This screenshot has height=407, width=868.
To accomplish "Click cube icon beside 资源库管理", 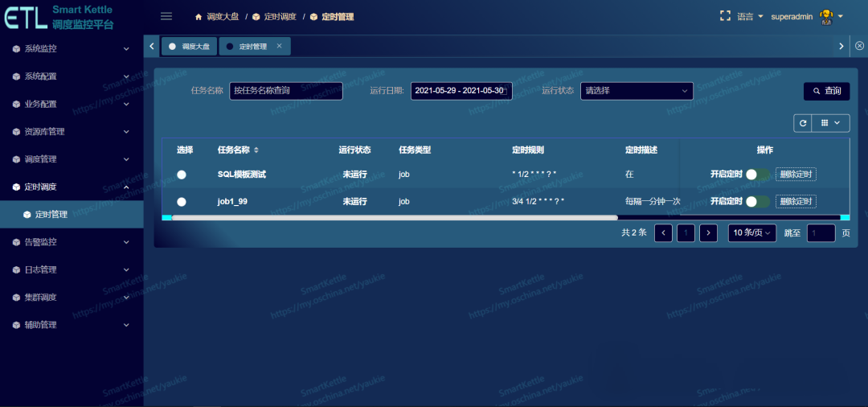I will pyautogui.click(x=16, y=132).
